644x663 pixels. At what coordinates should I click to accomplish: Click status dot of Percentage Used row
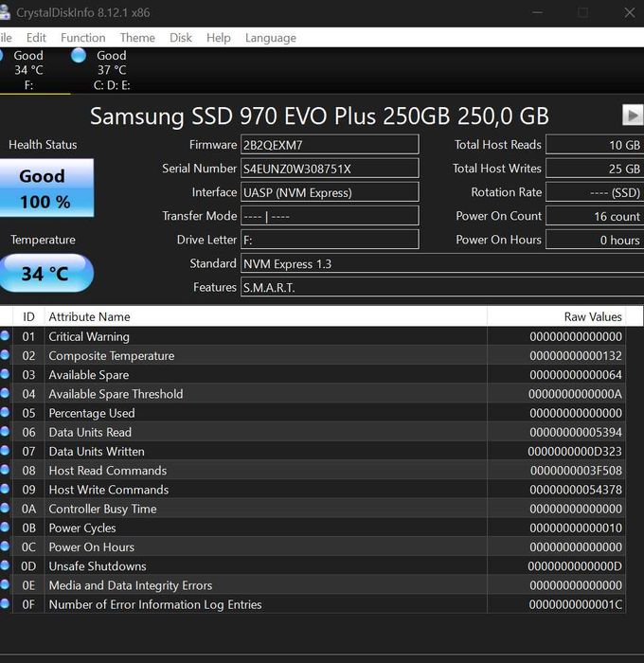[5, 412]
